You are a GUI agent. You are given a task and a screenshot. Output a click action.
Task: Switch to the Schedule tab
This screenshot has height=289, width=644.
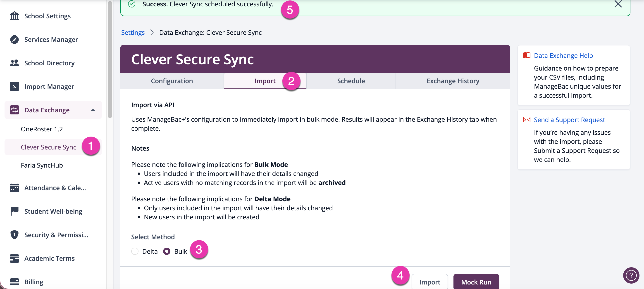coord(351,81)
